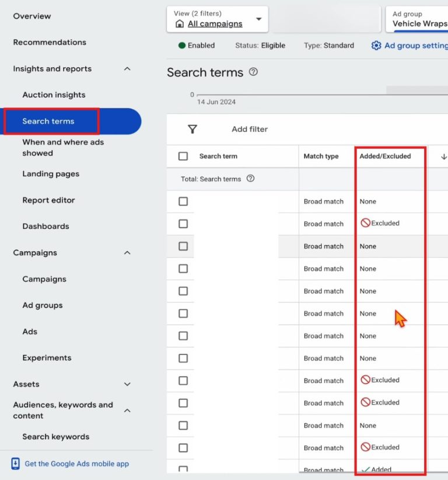Click the green Added checkmark in bottom row
Viewport: 448px width, 480px height.
point(365,469)
